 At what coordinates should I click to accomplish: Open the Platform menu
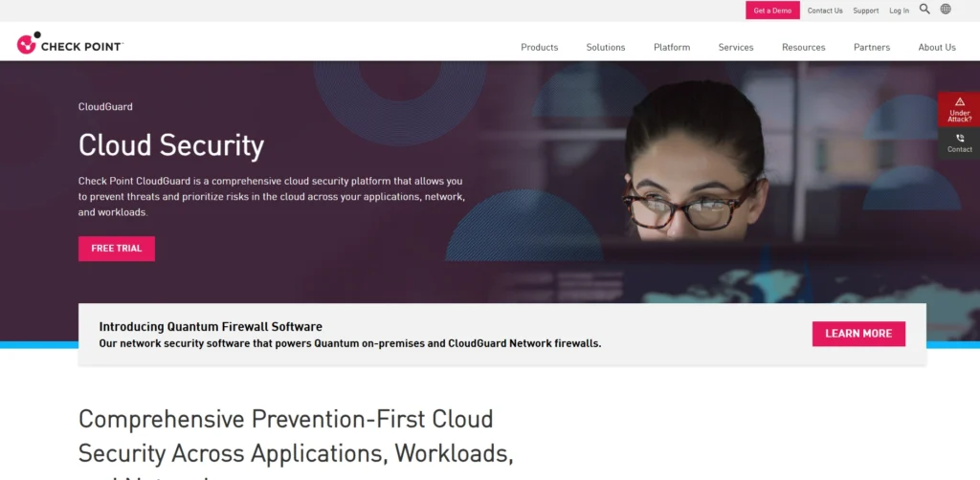point(672,48)
